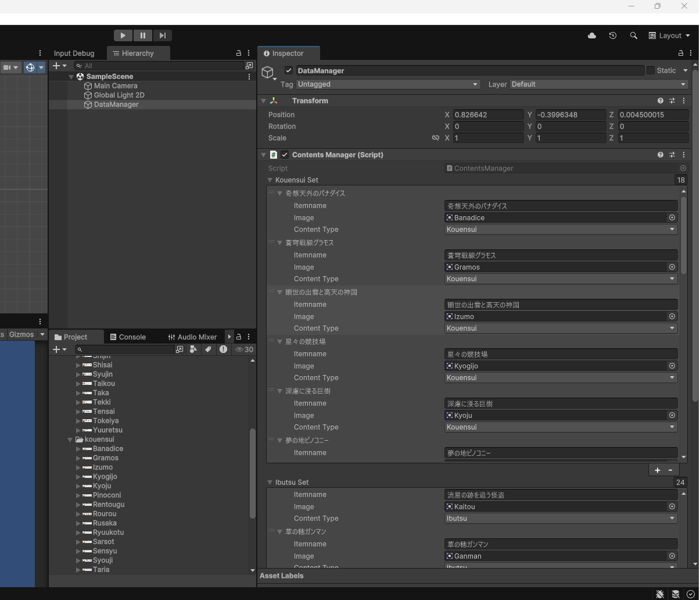Click the Step frame button
This screenshot has height=600, width=700.
[x=163, y=35]
